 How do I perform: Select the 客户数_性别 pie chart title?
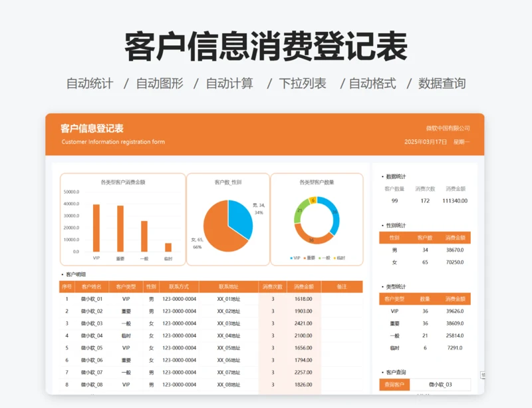tap(228, 182)
